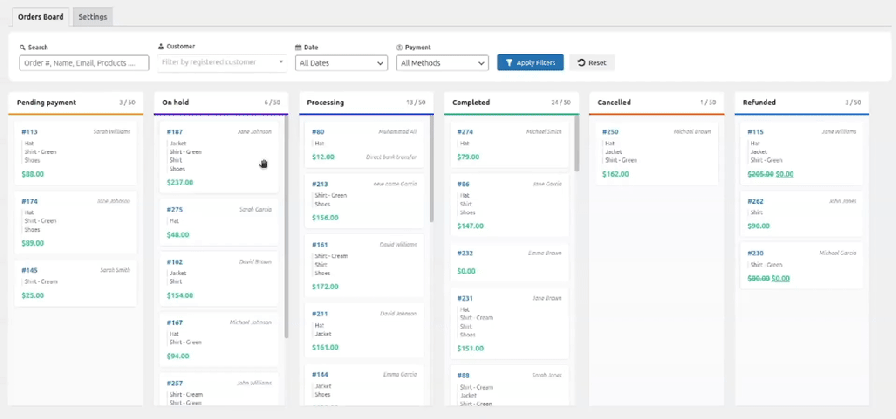Open order #80 by Muhammad Ali
Image resolution: width=896 pixels, height=419 pixels.
[365, 145]
